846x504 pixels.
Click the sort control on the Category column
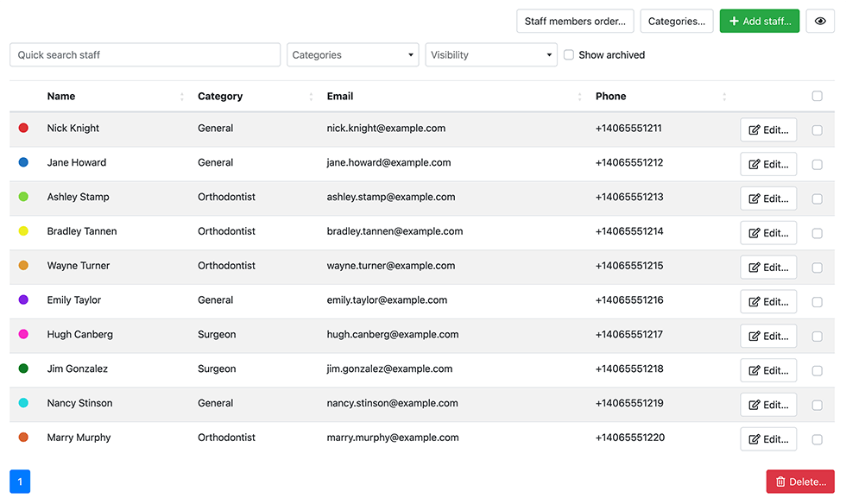[309, 96]
